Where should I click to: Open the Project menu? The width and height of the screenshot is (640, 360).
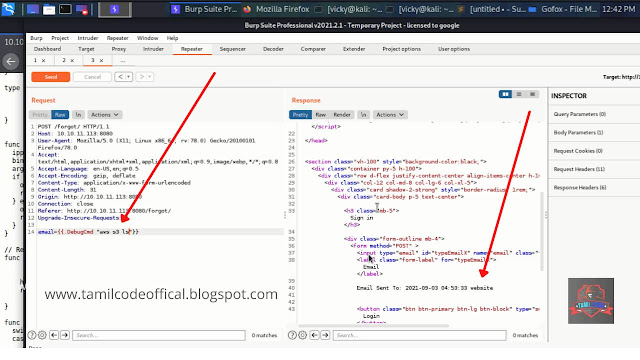coord(60,38)
